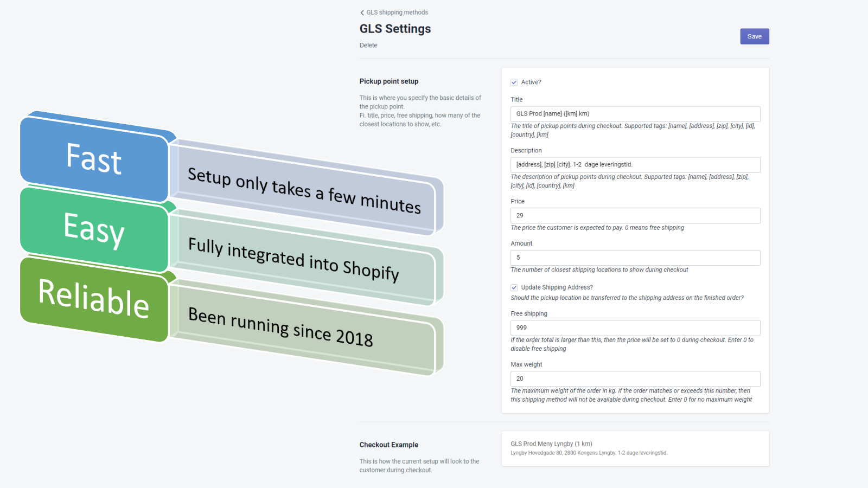The image size is (868, 488).
Task: Click the back chevron icon
Action: coord(362,12)
